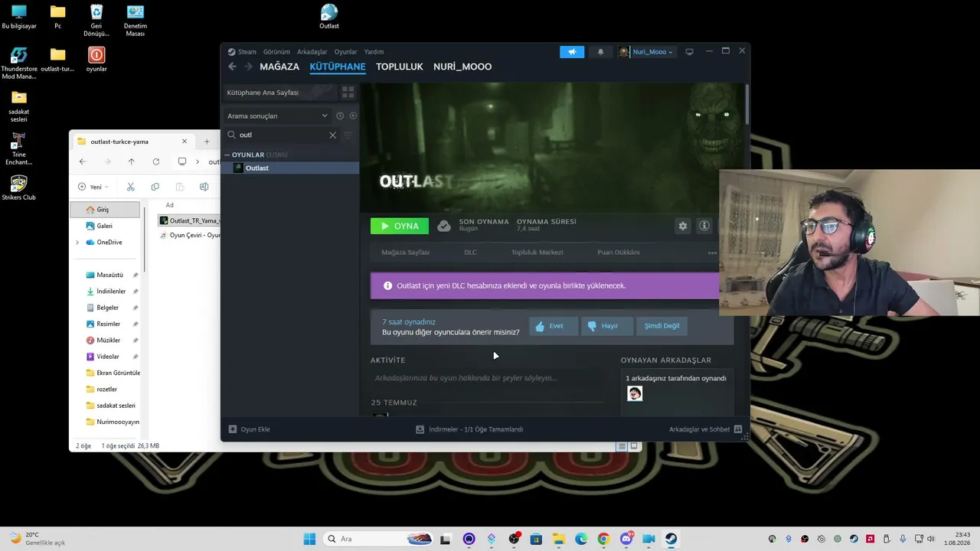Open Google Chrome from the taskbar
The width and height of the screenshot is (980, 551).
[x=603, y=539]
